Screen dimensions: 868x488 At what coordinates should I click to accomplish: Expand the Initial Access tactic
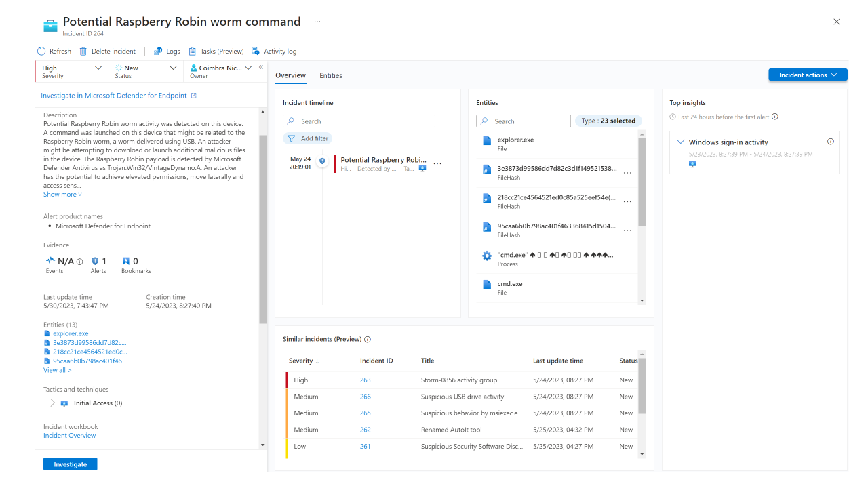(53, 403)
